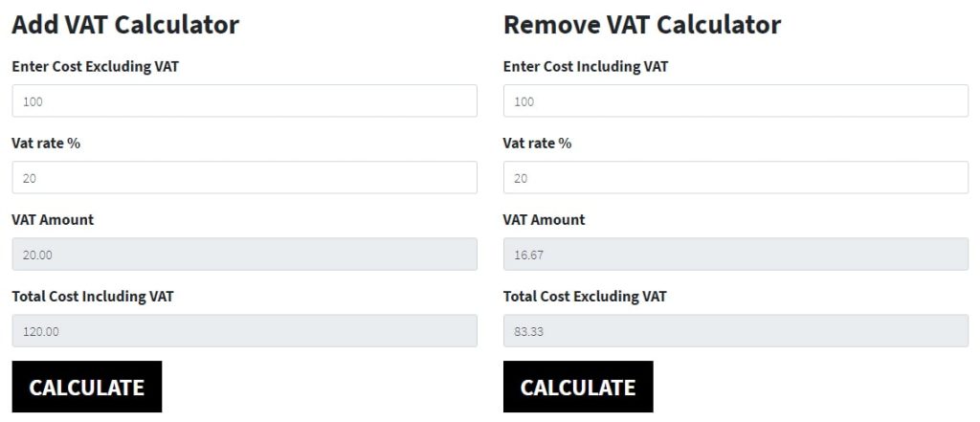Click the Add VAT Calculator CALCULATE button

click(x=86, y=387)
